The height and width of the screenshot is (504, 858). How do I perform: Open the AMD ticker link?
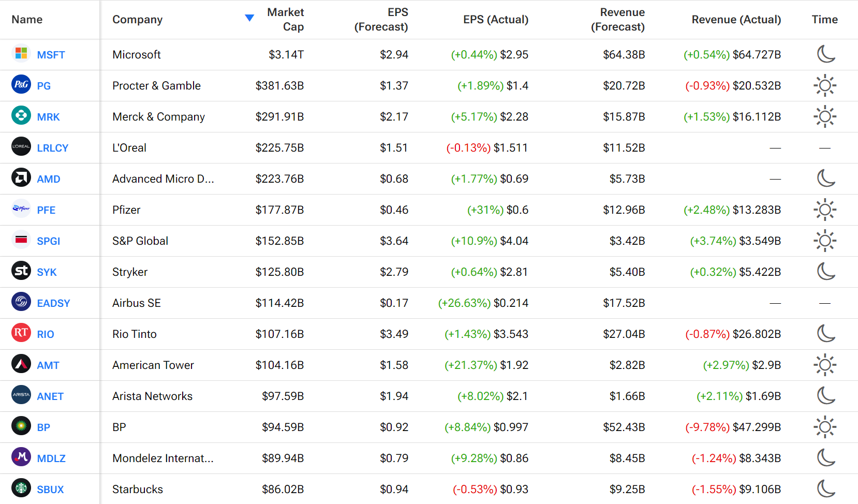click(x=49, y=179)
